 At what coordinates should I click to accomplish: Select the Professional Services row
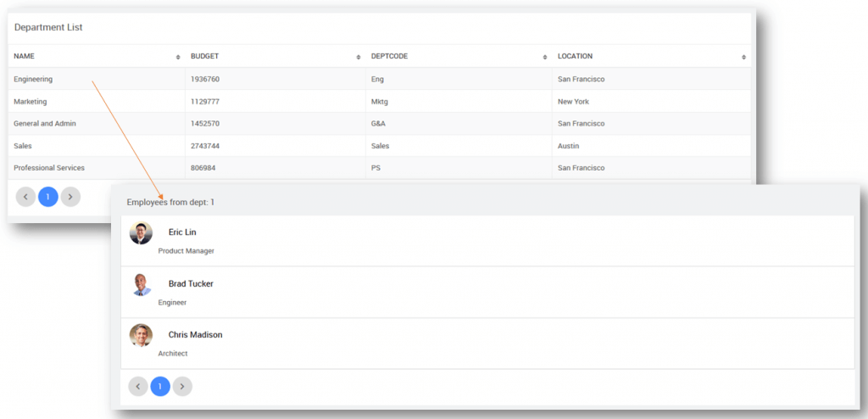click(49, 168)
